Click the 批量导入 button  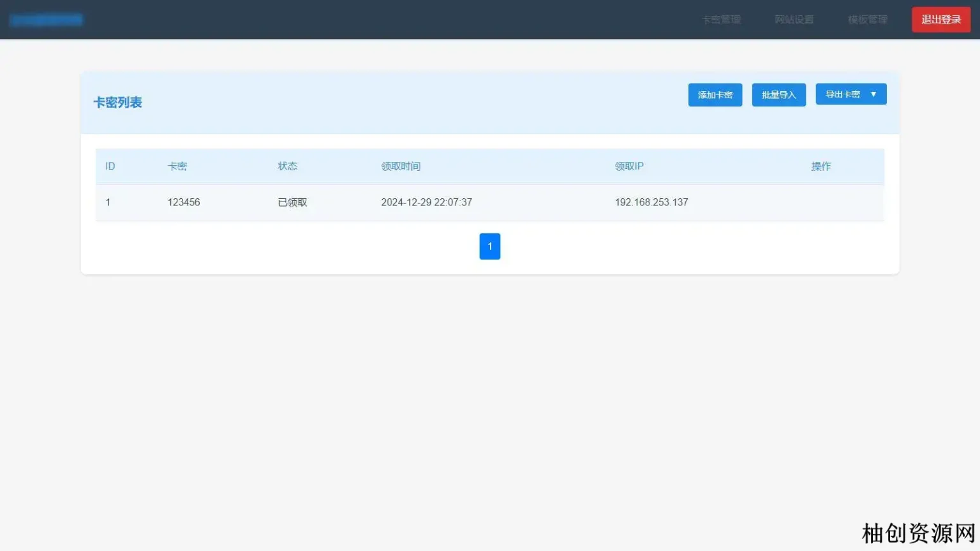[x=778, y=95]
